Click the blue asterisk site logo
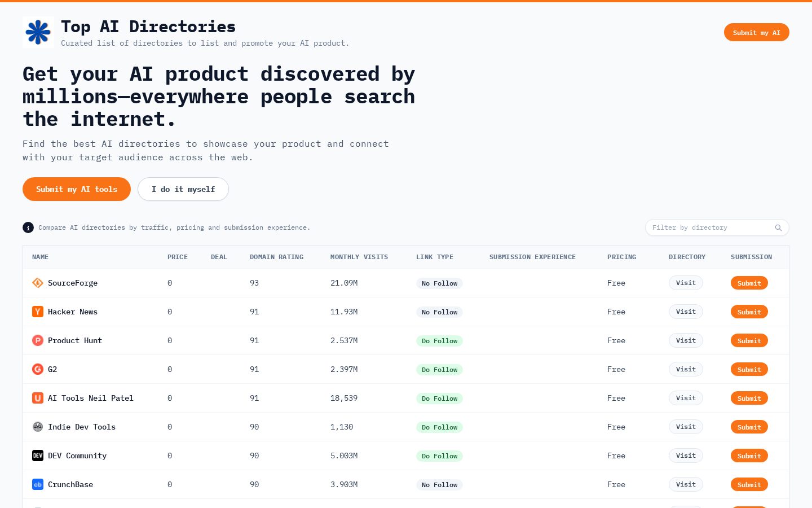 (38, 32)
